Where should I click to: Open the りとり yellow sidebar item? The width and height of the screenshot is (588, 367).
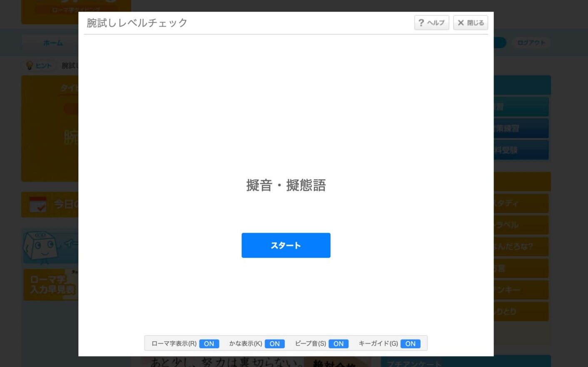(x=521, y=312)
